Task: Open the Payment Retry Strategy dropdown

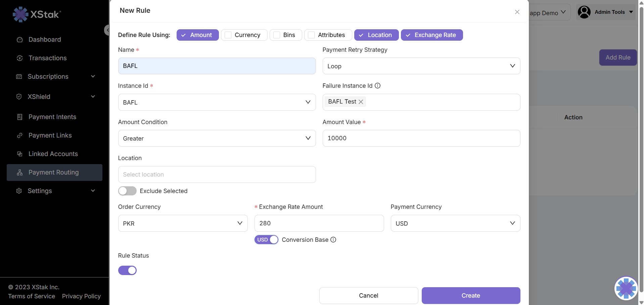Action: (421, 66)
